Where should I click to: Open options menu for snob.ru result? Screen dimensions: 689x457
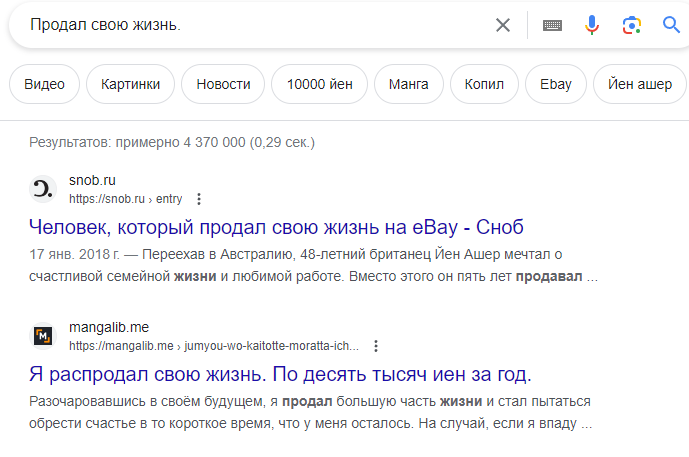click(199, 199)
